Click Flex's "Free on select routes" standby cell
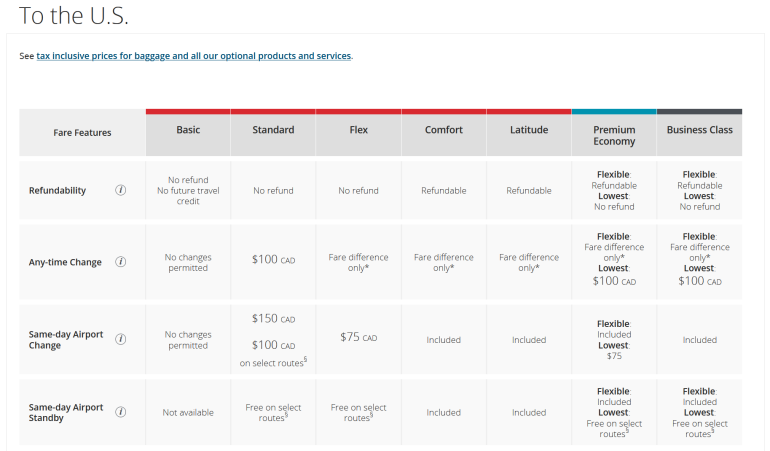This screenshot has width=770, height=451. point(358,412)
